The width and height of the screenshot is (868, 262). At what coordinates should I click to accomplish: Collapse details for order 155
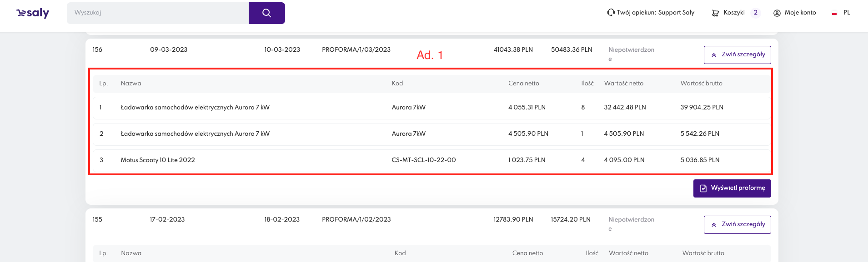737,225
